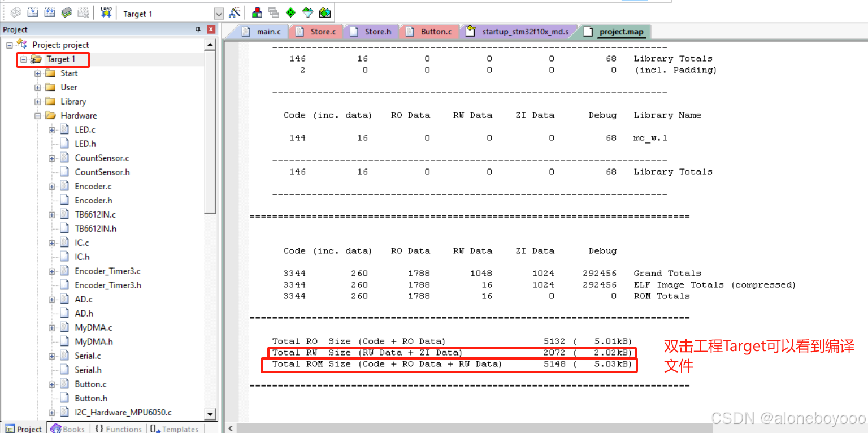
Task: Switch to the Store.h editor tab
Action: (x=371, y=32)
